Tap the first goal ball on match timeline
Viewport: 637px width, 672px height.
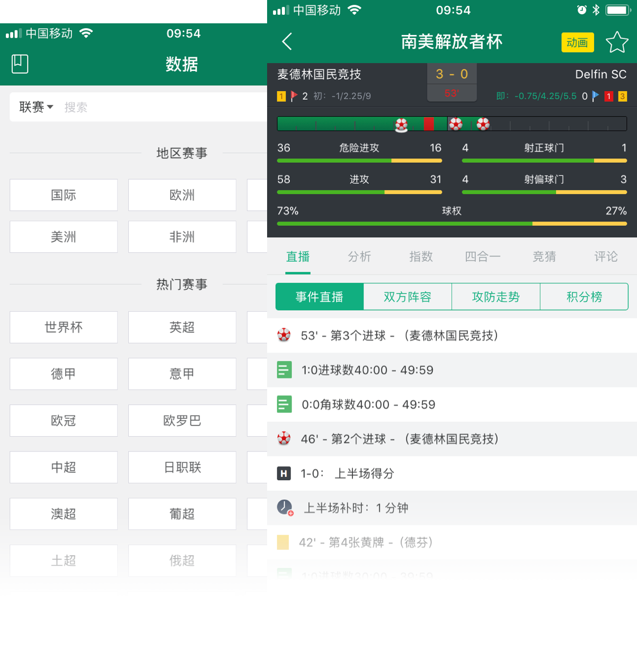(x=402, y=125)
